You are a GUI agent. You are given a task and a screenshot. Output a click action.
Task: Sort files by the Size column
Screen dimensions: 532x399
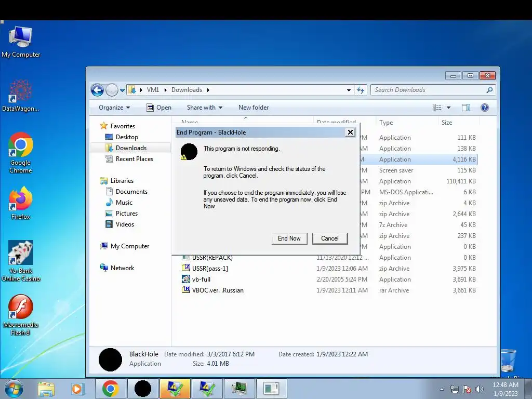[458, 123]
